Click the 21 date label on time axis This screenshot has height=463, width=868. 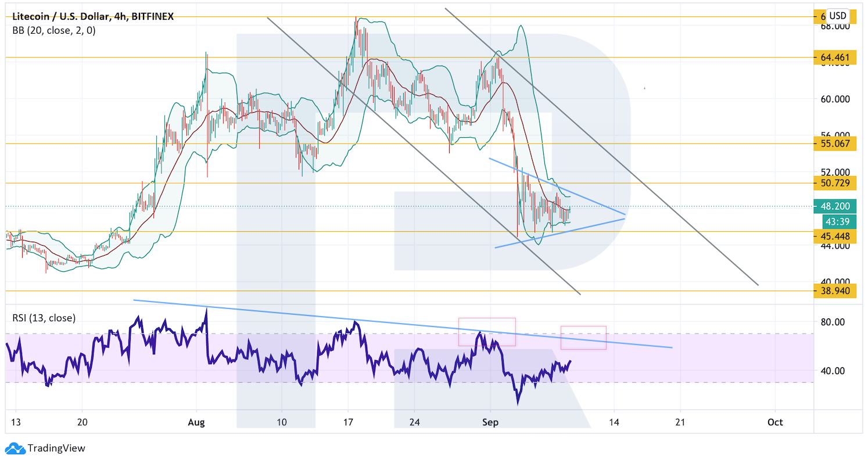coord(680,421)
